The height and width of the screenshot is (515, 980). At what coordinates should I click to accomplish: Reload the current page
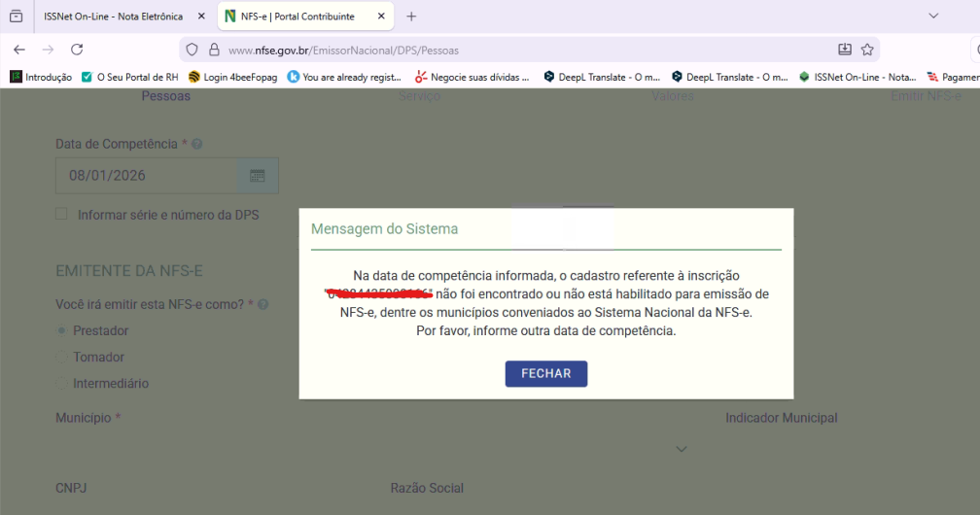point(77,50)
